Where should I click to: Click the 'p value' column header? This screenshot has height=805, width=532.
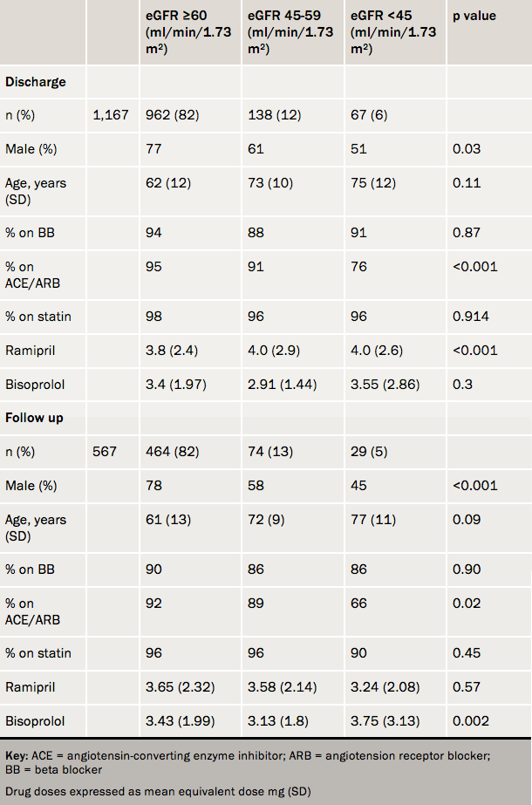coord(473,17)
